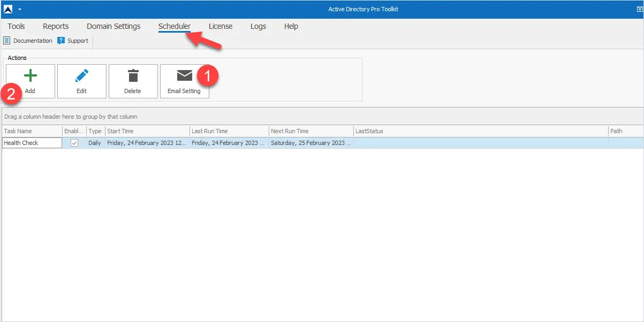The height and width of the screenshot is (322, 644).
Task: Sort by Task Name column header
Action: 32,131
